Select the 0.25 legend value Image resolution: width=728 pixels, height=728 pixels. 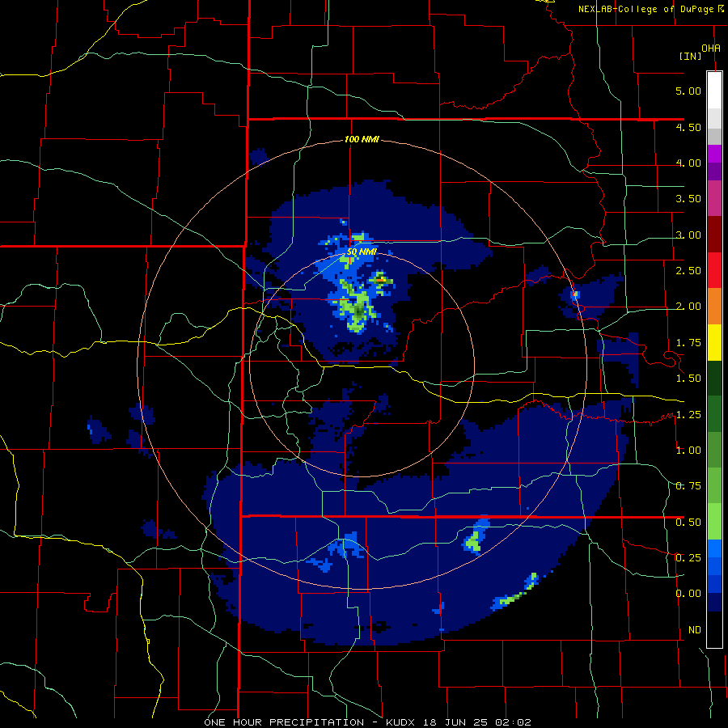688,557
